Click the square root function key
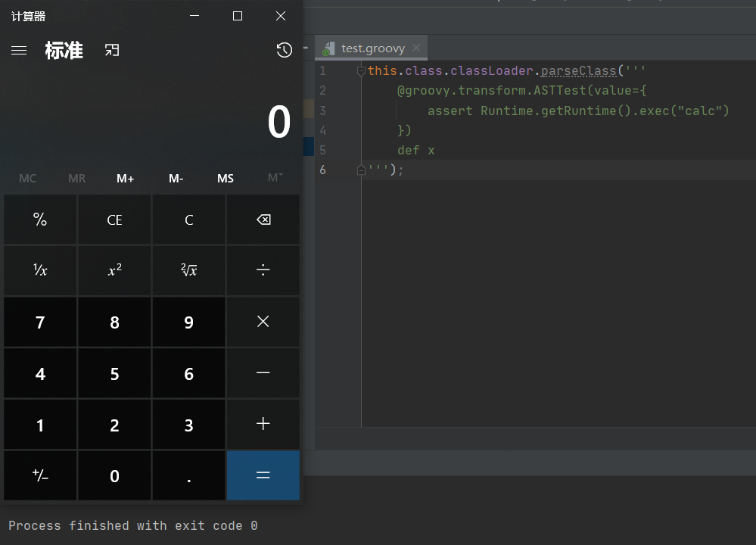Viewport: 756px width, 545px height. pos(188,271)
